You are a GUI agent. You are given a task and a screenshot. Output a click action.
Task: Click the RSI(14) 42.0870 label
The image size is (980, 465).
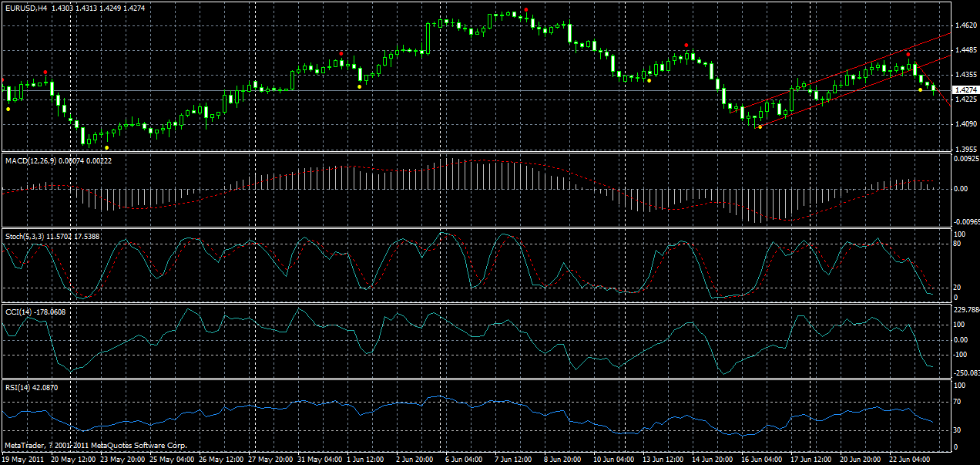(x=31, y=388)
